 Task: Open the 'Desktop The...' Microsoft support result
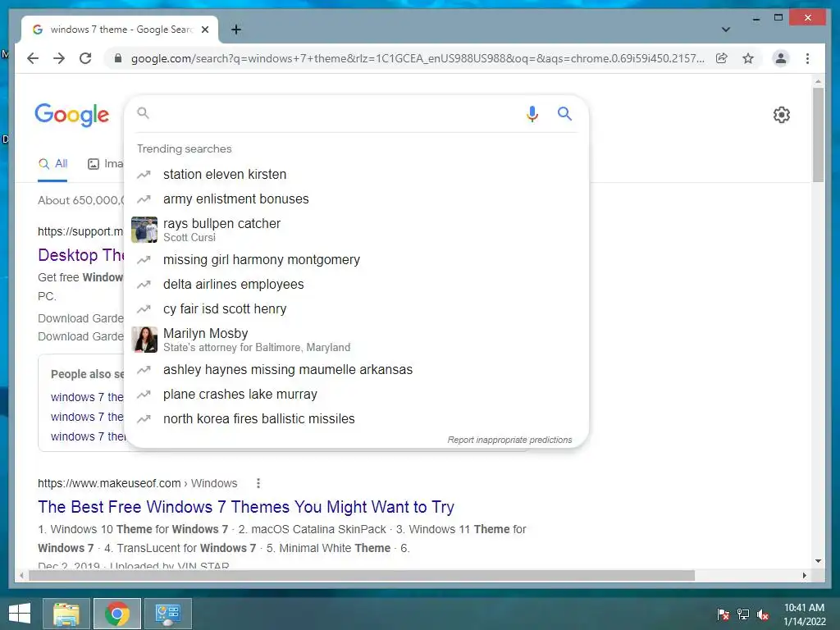(81, 255)
